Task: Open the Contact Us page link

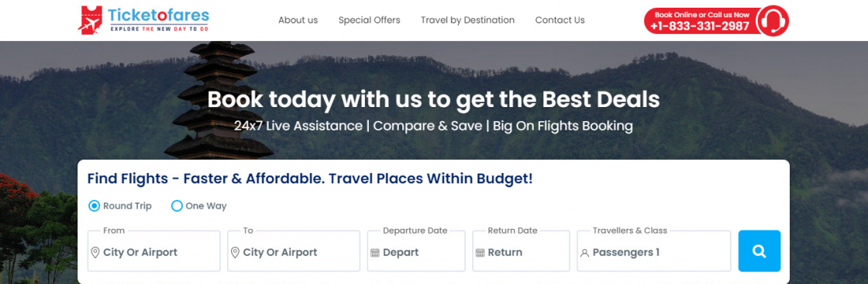Action: click(x=560, y=20)
